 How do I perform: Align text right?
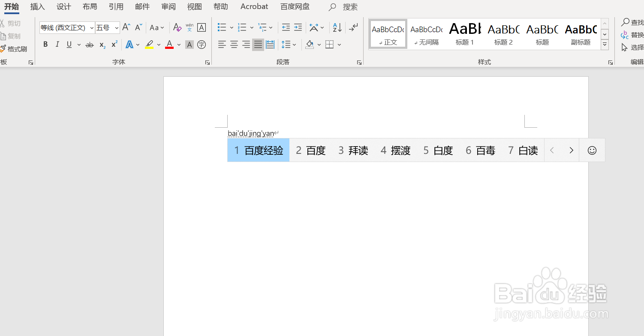point(246,45)
